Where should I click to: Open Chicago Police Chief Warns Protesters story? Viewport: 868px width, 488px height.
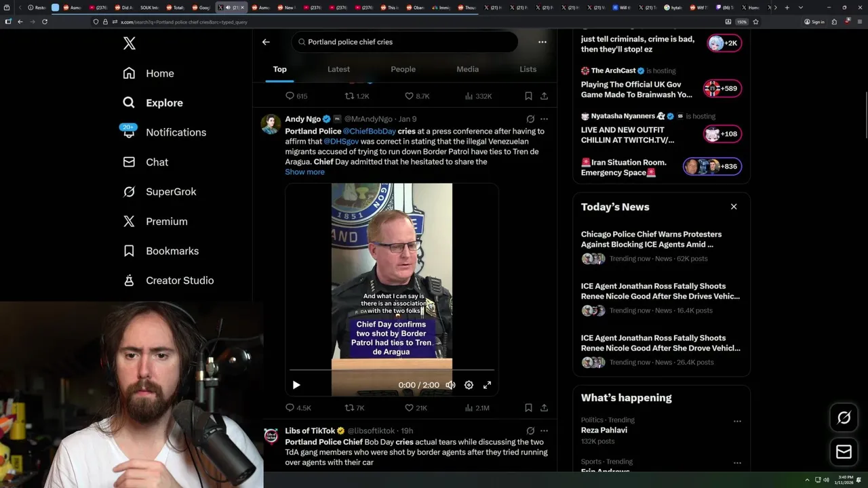click(x=651, y=239)
